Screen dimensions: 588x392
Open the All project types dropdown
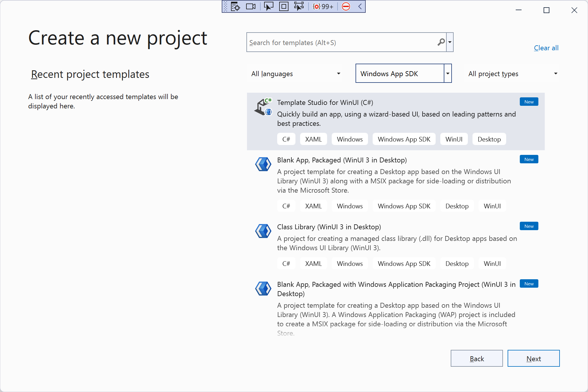(x=512, y=74)
